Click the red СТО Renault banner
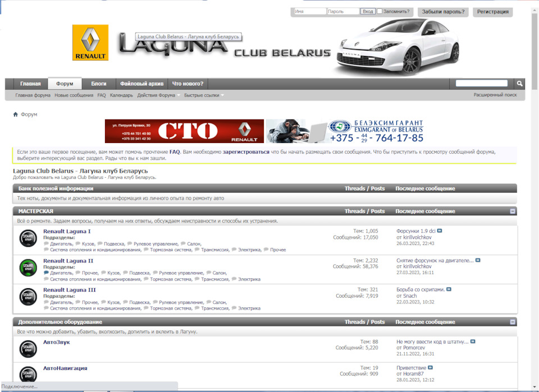This screenshot has width=539, height=392. point(184,131)
